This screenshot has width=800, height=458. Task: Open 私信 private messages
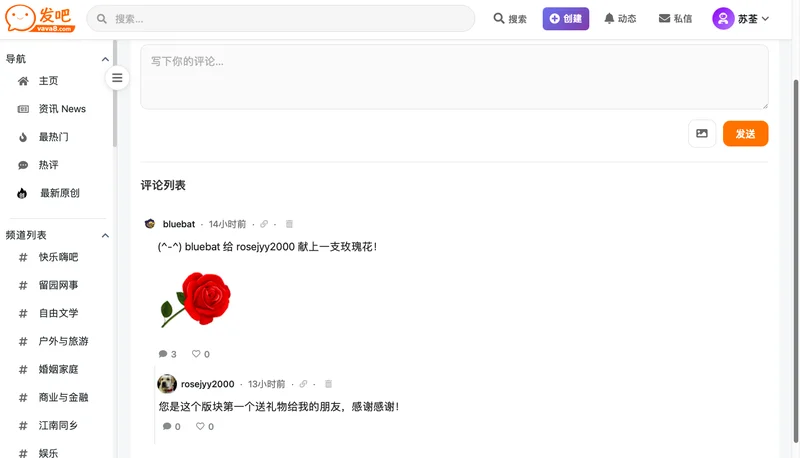(675, 19)
